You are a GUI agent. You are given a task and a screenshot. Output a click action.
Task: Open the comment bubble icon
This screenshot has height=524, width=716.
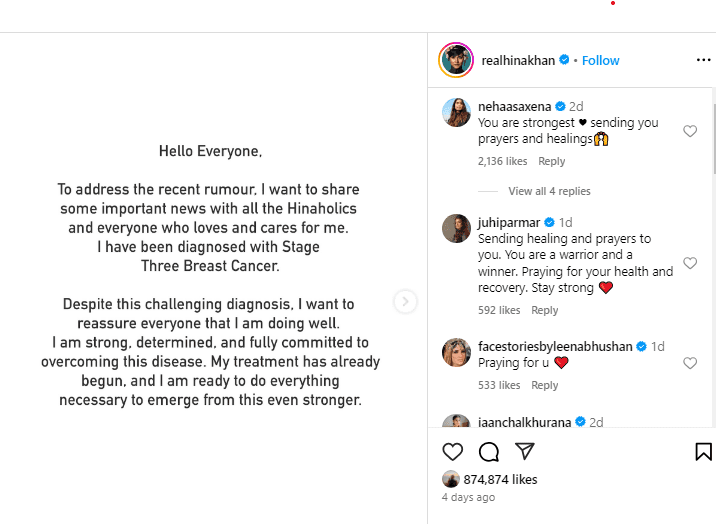click(488, 451)
